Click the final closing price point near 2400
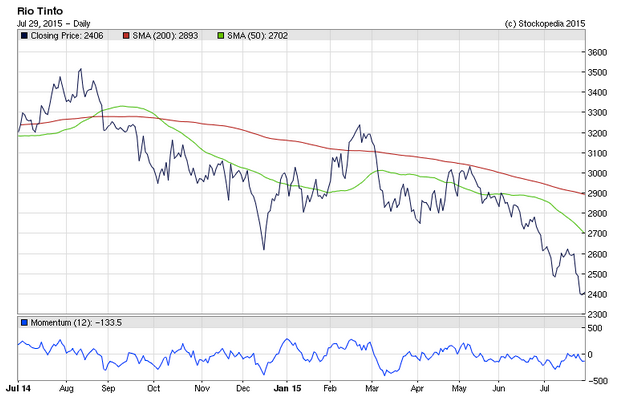This screenshot has width=623, height=410. click(x=583, y=294)
